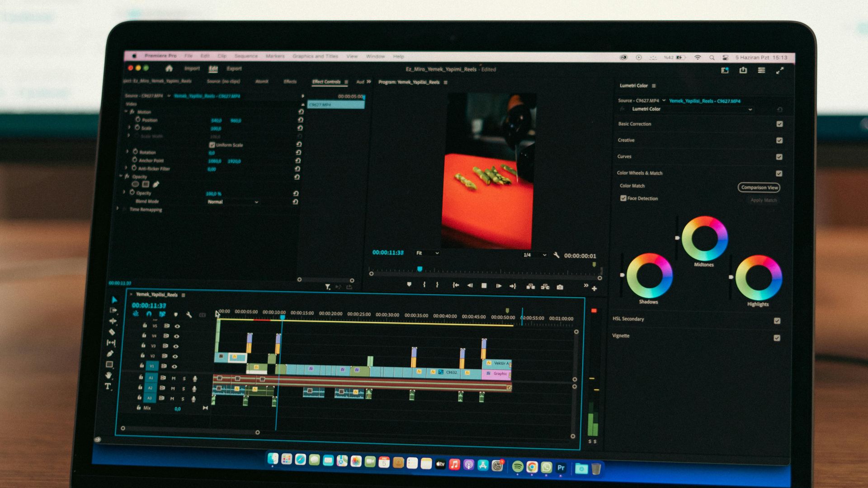Open Fit zoom level dropdown
The image size is (868, 488).
(427, 253)
